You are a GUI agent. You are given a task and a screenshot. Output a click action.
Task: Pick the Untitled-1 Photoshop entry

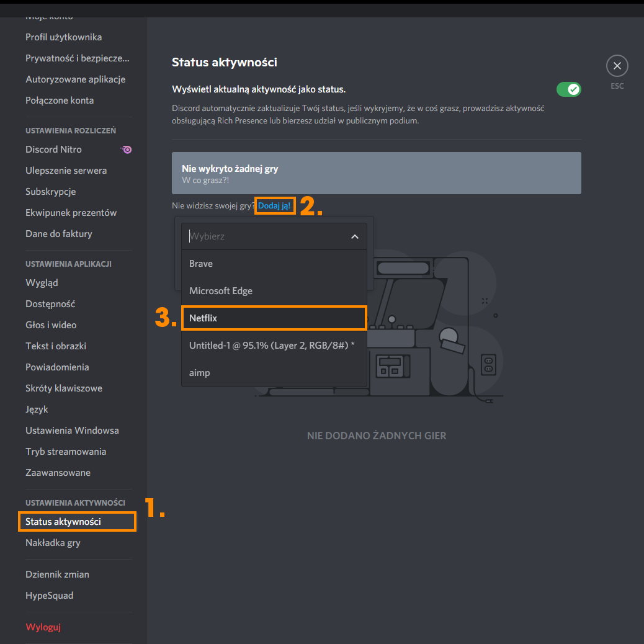pyautogui.click(x=274, y=346)
